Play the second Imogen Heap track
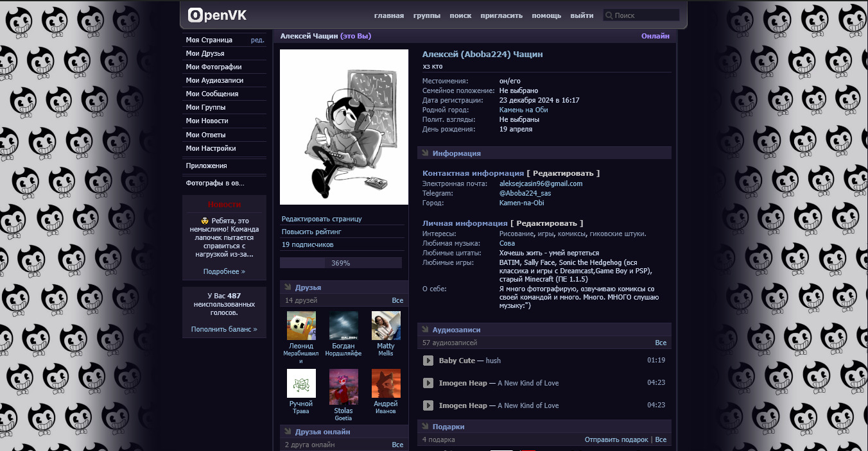This screenshot has height=451, width=868. click(x=428, y=405)
